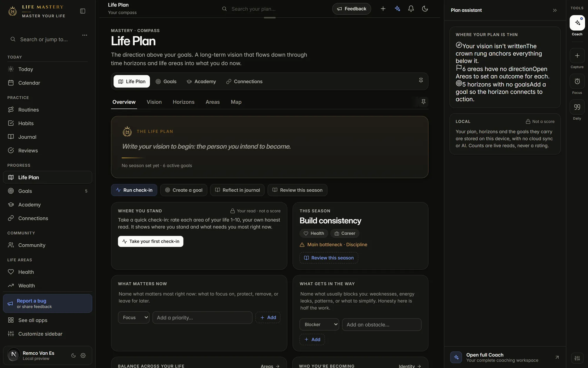Click the Identity link
Screen dimensions: 588x368
click(x=410, y=366)
